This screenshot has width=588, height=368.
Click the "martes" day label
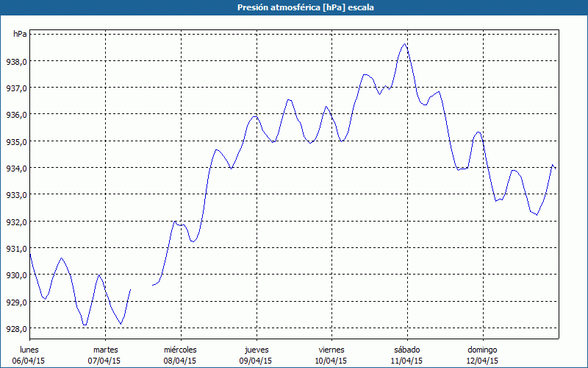[106, 350]
